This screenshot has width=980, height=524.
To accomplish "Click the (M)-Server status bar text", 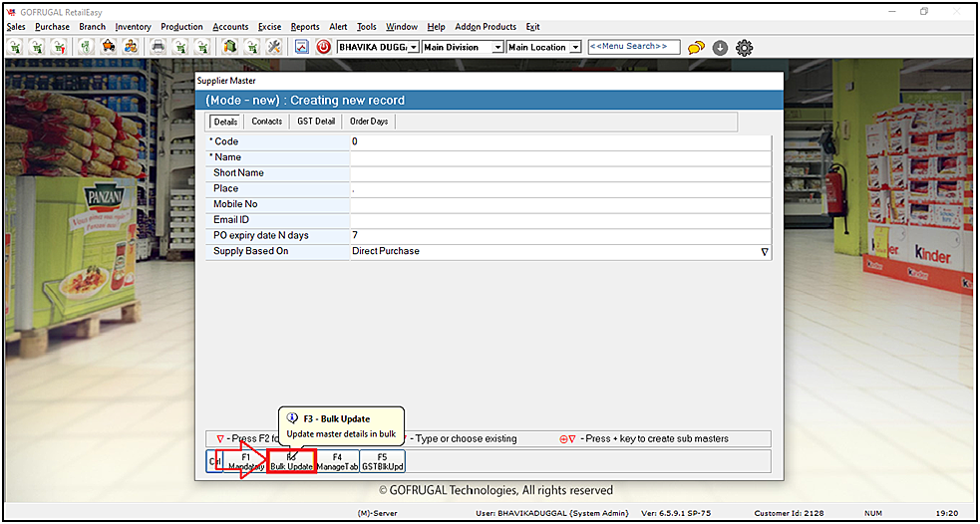I will point(377,513).
